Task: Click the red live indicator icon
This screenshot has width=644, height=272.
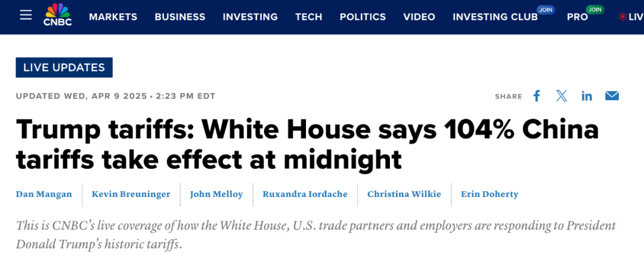Action: [623, 17]
